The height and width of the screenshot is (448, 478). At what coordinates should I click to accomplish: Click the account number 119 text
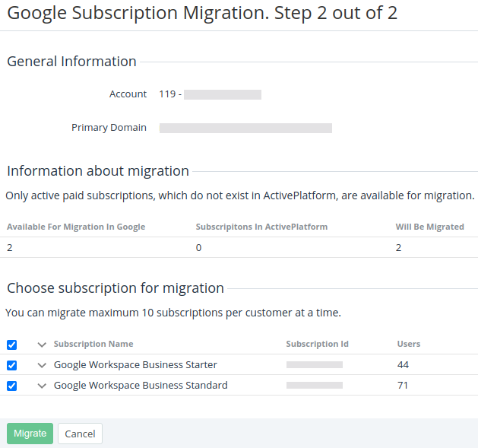167,94
